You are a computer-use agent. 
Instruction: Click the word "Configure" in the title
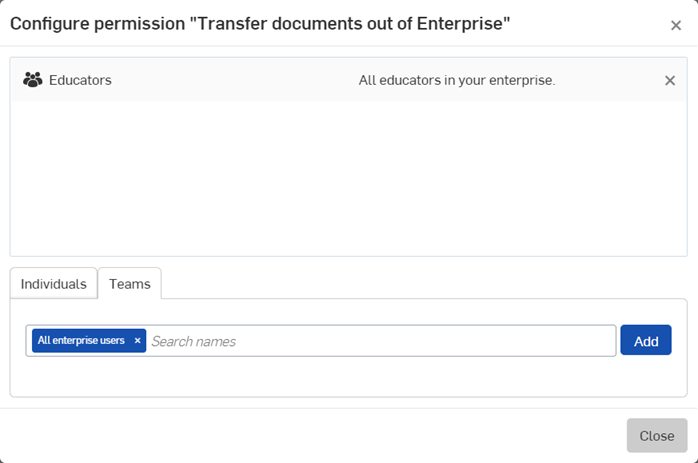[49, 24]
